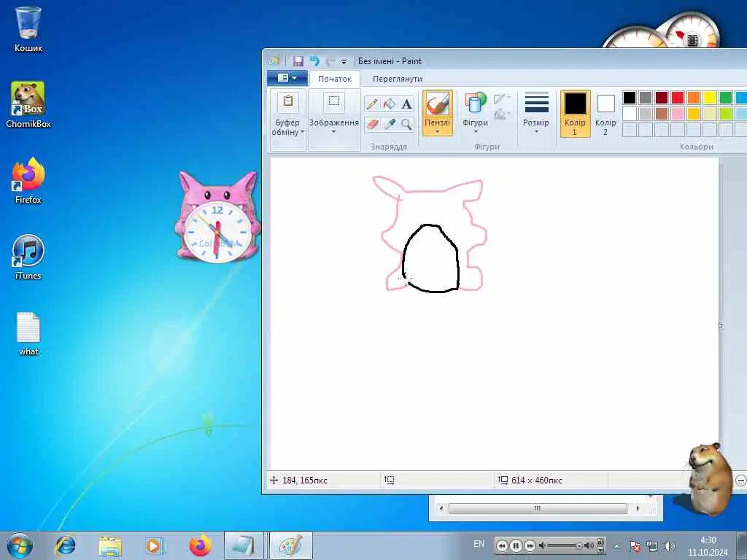
Task: Open the media toolbar options down arrow
Action: click(600, 550)
